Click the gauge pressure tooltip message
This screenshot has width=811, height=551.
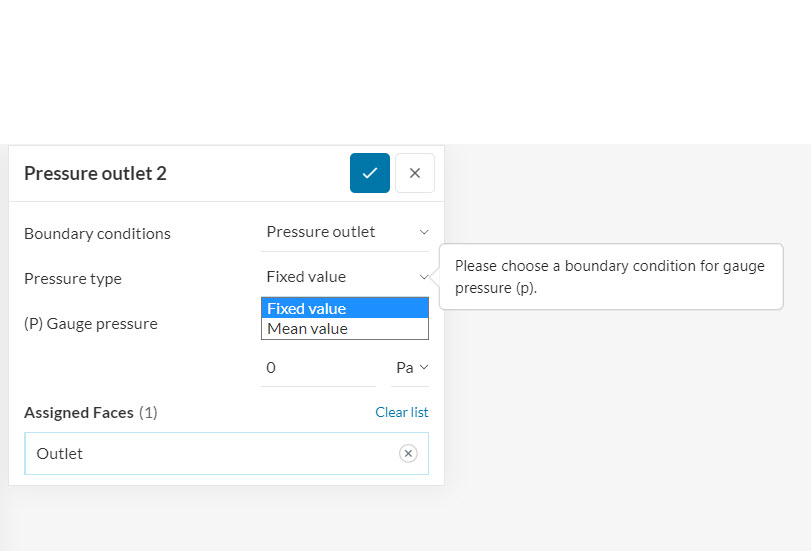tap(610, 277)
